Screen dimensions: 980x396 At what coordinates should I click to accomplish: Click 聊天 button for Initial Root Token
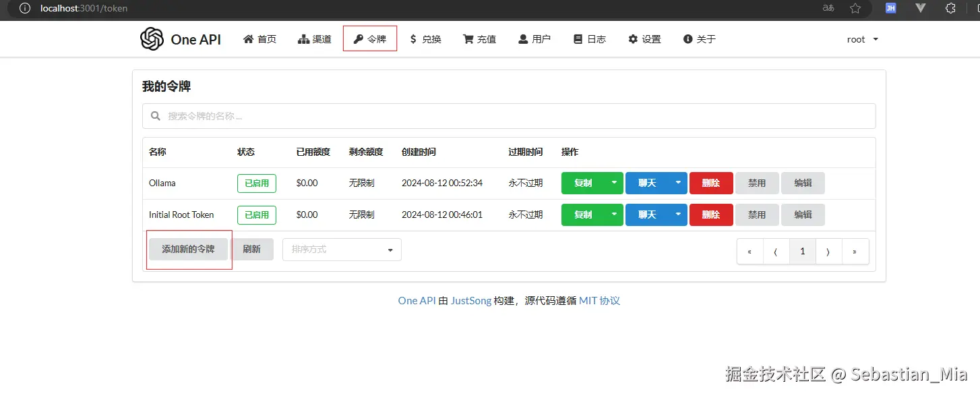(x=647, y=215)
